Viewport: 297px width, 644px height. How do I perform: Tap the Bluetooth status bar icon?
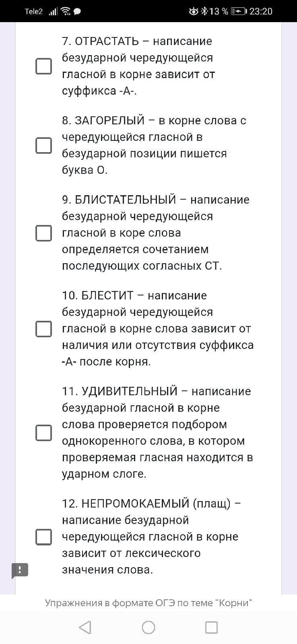click(204, 11)
